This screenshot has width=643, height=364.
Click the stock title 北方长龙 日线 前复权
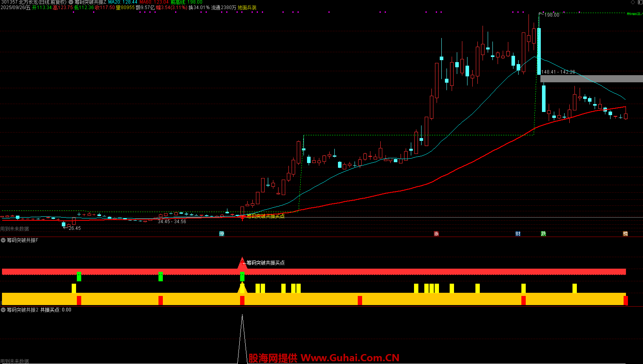tap(42, 2)
